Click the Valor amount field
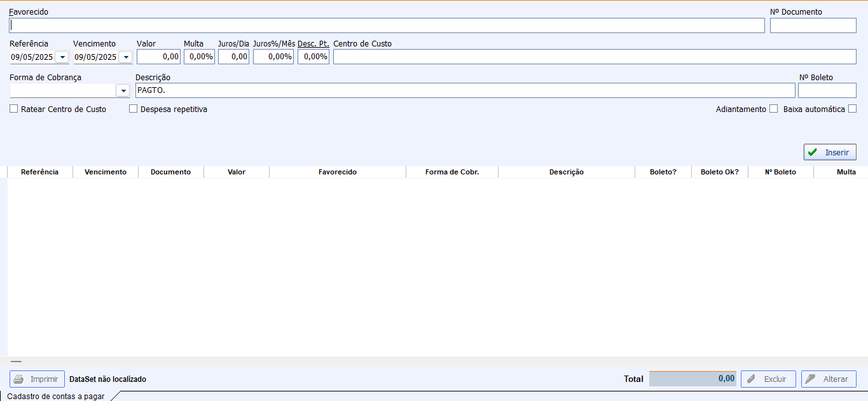This screenshot has width=868, height=401. coord(158,57)
